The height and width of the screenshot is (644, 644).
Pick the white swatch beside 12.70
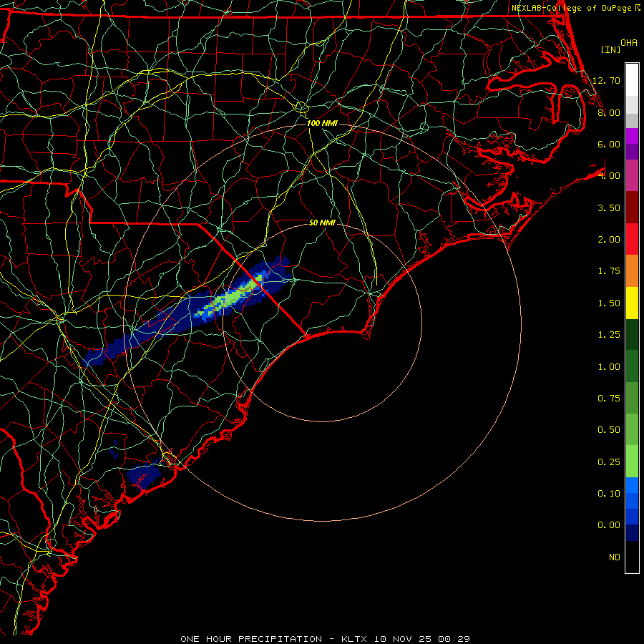click(632, 80)
